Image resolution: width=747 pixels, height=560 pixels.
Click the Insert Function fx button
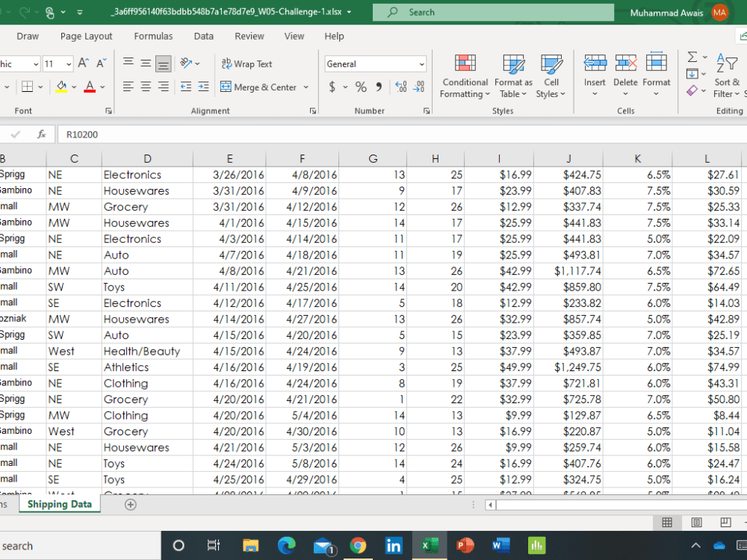pyautogui.click(x=41, y=134)
